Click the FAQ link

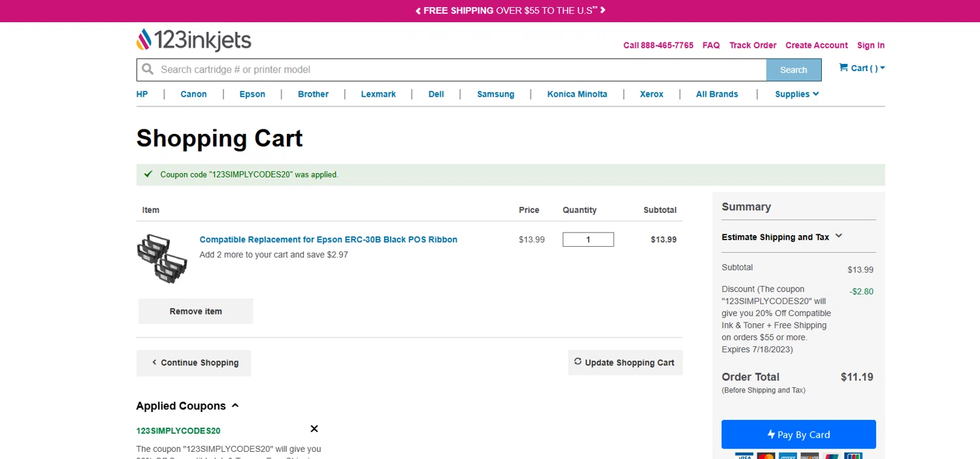[x=711, y=45]
